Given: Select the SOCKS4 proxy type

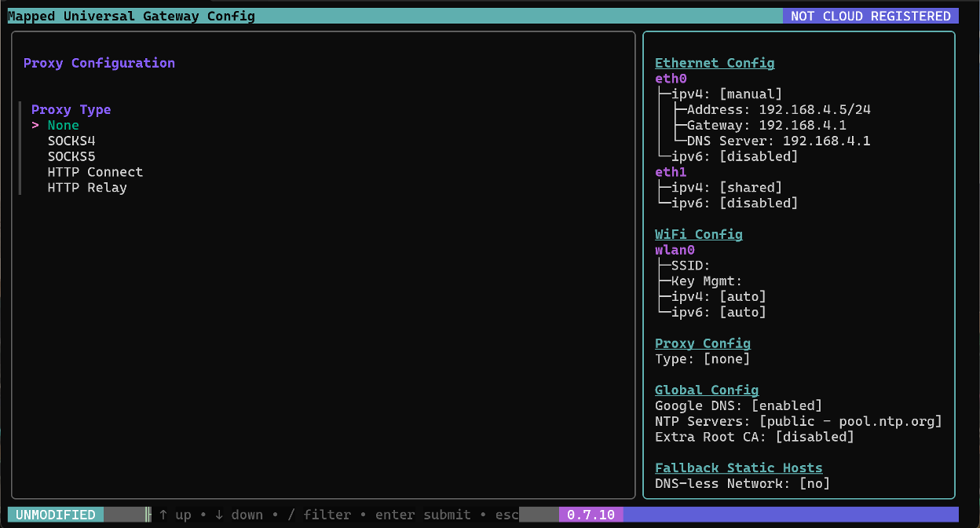Looking at the screenshot, I should point(71,141).
